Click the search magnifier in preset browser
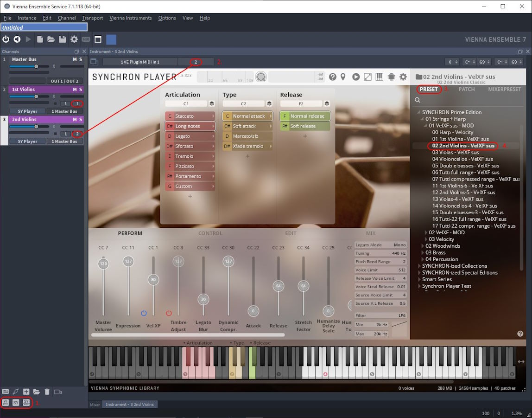 coord(418,100)
